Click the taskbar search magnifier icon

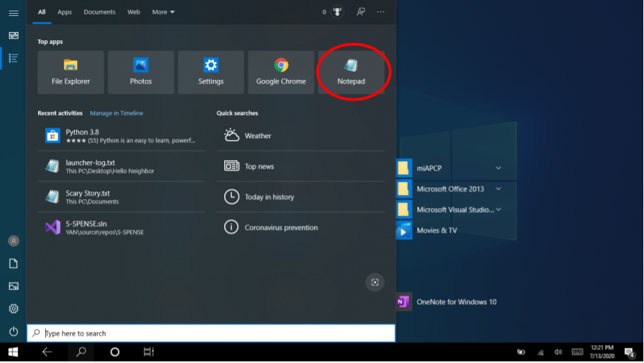coord(81,353)
